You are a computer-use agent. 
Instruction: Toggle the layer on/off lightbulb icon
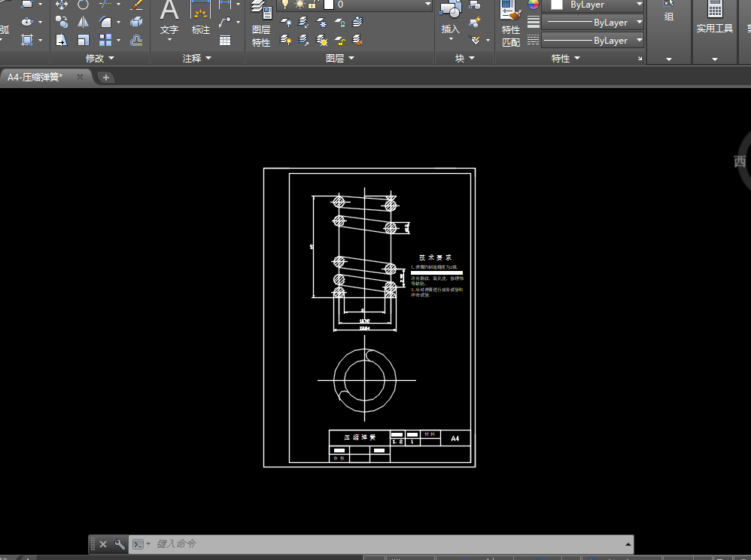tap(285, 5)
